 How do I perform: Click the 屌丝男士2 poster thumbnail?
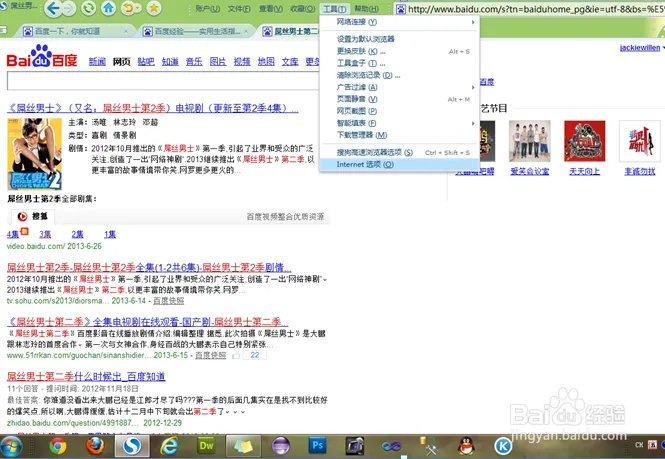(35, 154)
